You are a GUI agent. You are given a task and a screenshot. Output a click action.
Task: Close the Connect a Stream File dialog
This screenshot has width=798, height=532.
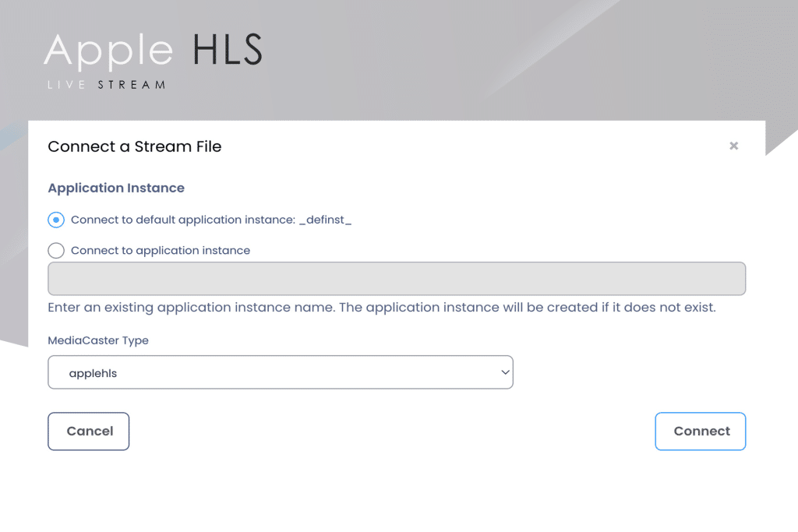pos(733,146)
